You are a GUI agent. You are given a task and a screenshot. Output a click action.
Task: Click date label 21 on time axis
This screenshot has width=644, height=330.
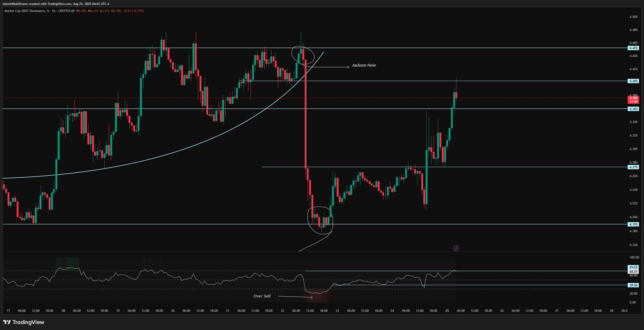[228, 311]
